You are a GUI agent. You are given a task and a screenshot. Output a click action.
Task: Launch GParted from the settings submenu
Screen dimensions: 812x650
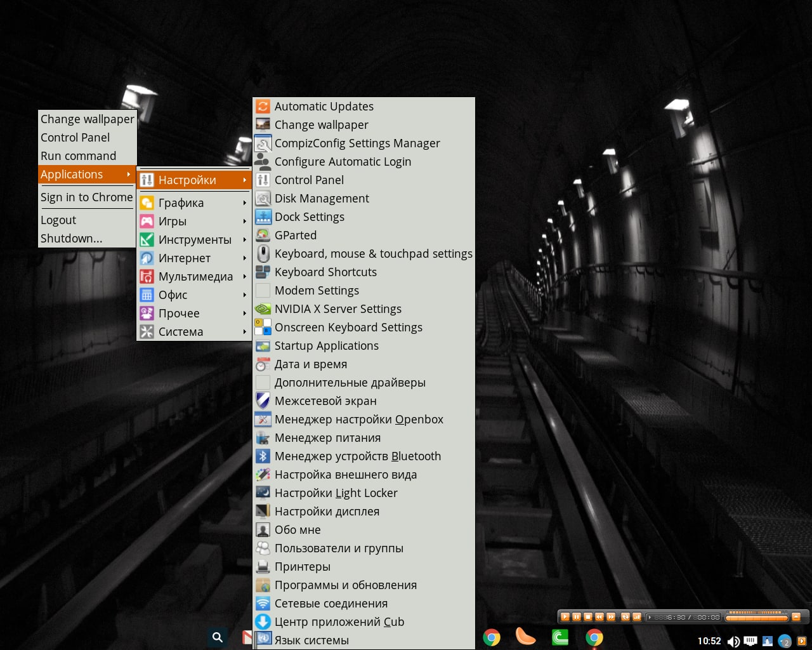click(363, 235)
